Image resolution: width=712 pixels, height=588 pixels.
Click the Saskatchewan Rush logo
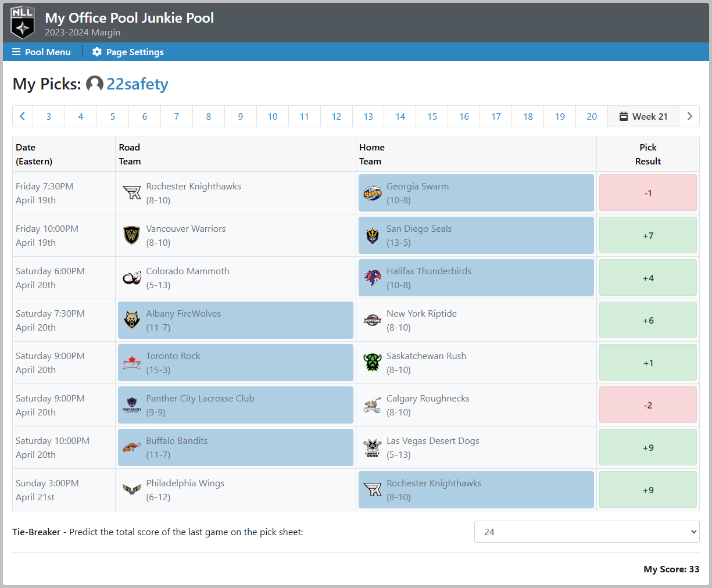(373, 363)
